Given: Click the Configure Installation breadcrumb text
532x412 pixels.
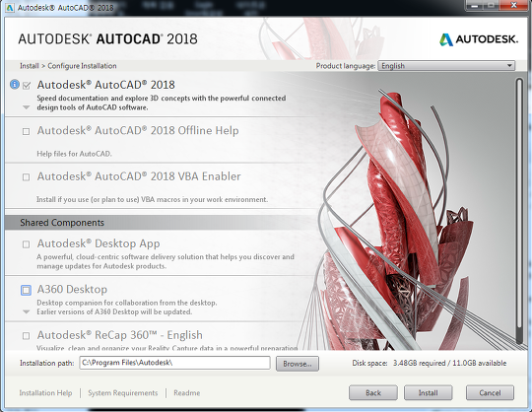Looking at the screenshot, I should tap(82, 66).
